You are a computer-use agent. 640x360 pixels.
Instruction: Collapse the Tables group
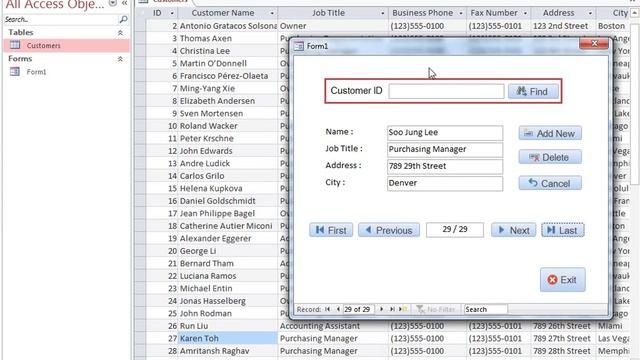(120, 33)
